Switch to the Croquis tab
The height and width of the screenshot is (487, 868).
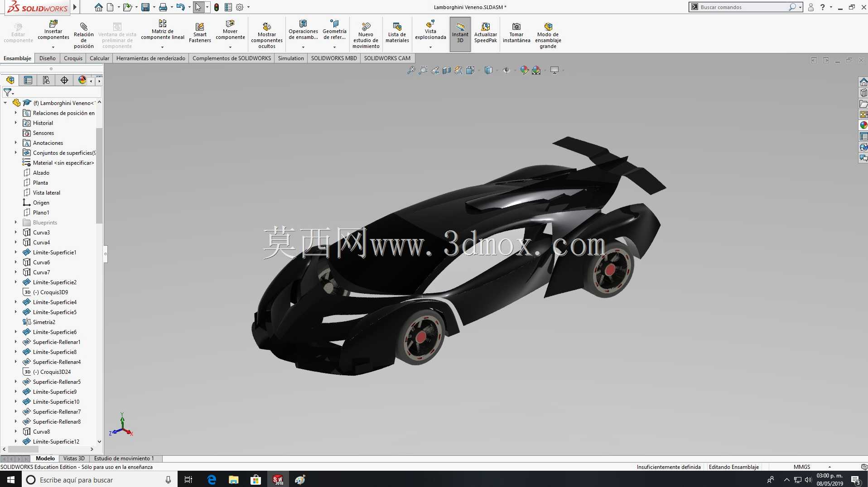pos(73,58)
